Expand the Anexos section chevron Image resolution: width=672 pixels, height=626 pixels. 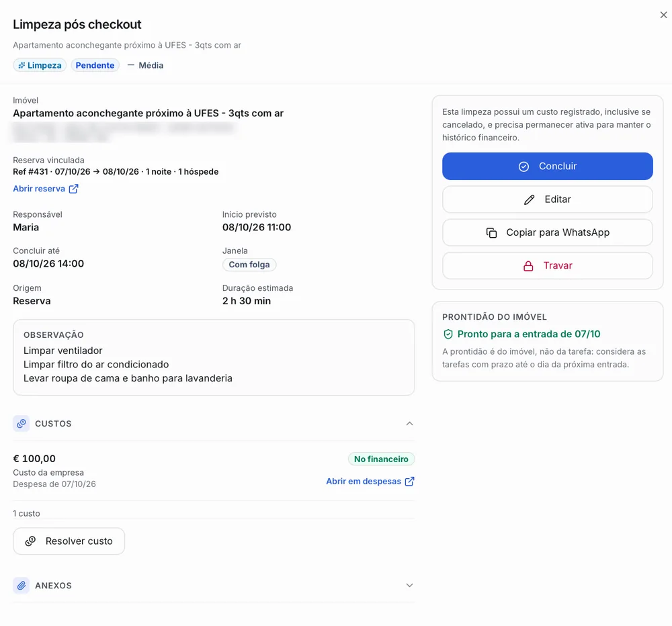[x=409, y=585]
